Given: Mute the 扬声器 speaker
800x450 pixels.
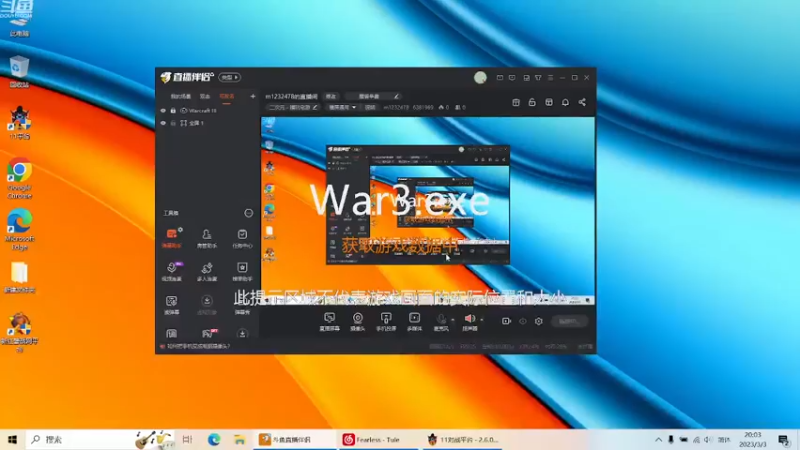Looking at the screenshot, I should coord(469,322).
